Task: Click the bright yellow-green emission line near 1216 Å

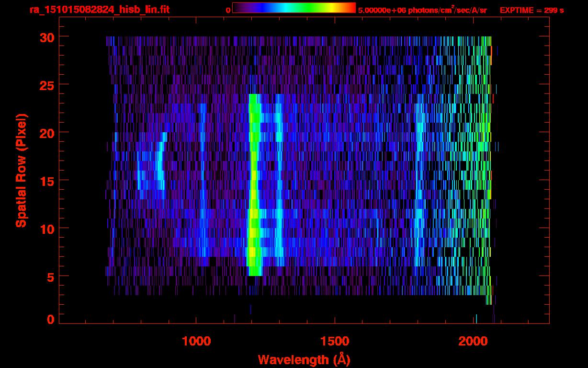Action: (x=254, y=185)
